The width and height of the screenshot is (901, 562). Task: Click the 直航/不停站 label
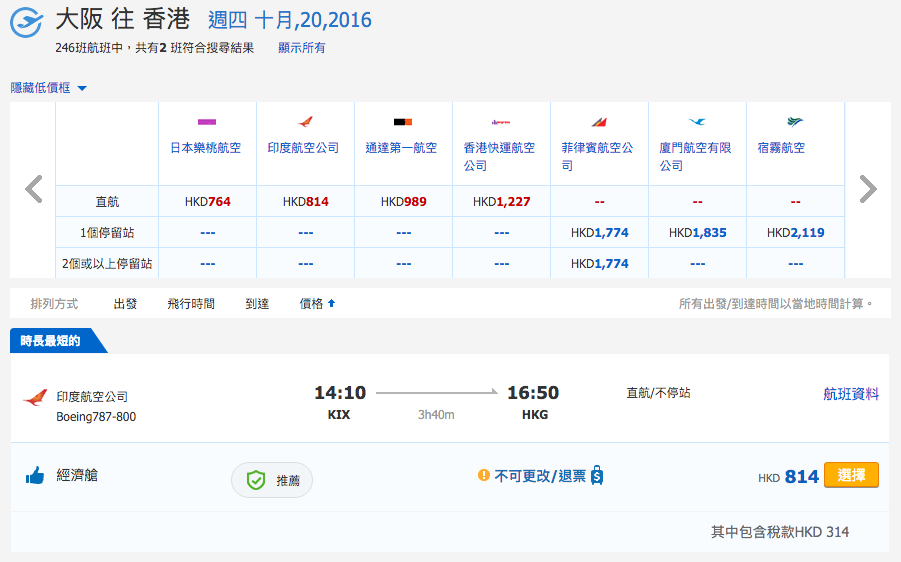coord(659,393)
